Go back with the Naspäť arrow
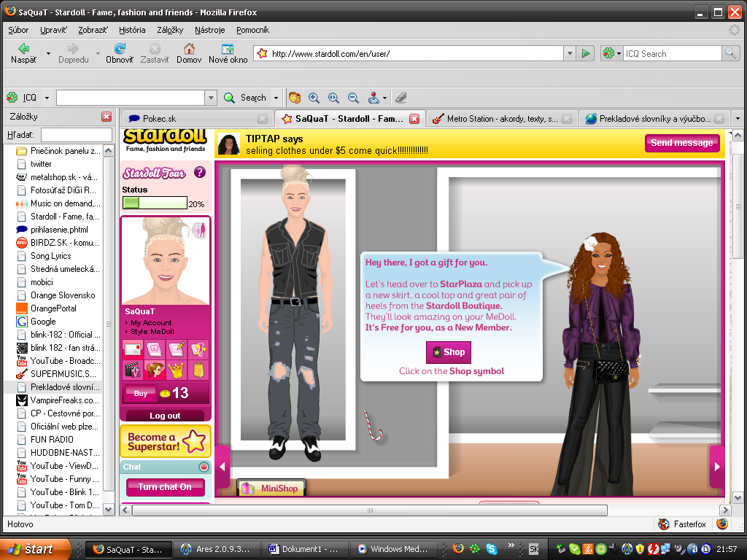This screenshot has width=747, height=560. tap(23, 53)
